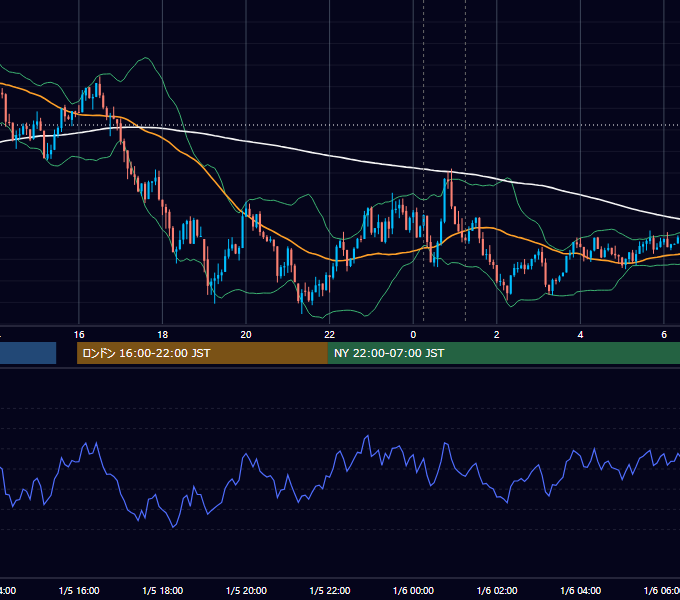
Task: Select the NY 22:00-07:00 JST session bar
Action: 503,353
